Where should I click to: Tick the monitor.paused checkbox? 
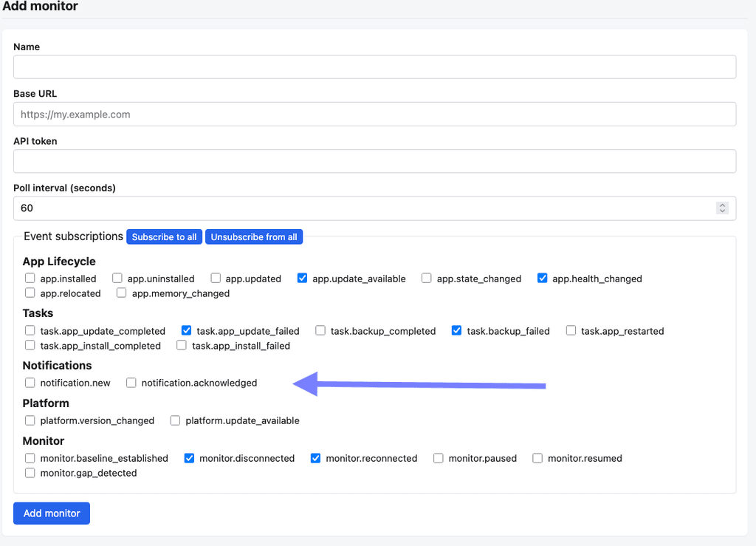click(439, 458)
